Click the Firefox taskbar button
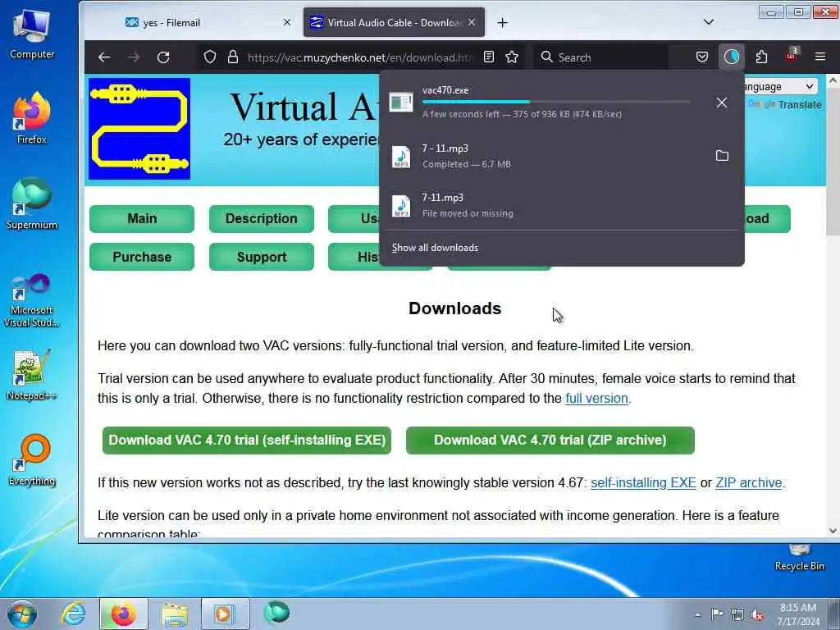The image size is (840, 630). [x=123, y=614]
